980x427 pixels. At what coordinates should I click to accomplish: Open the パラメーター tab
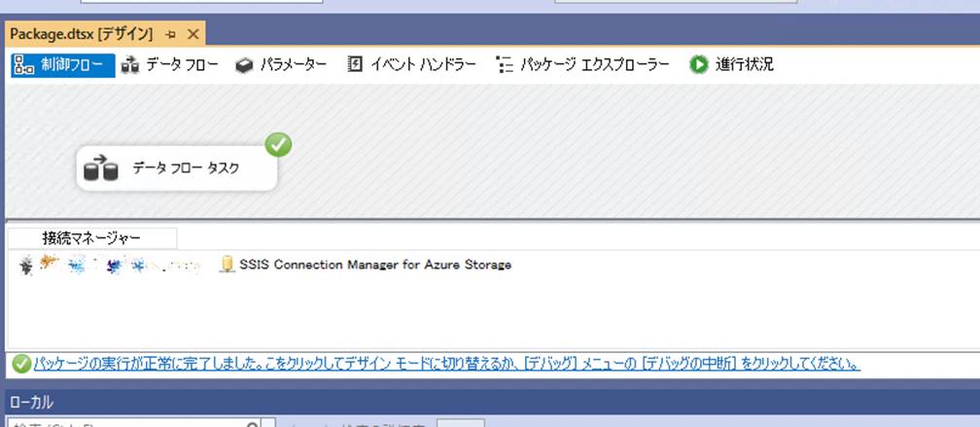coord(281,65)
